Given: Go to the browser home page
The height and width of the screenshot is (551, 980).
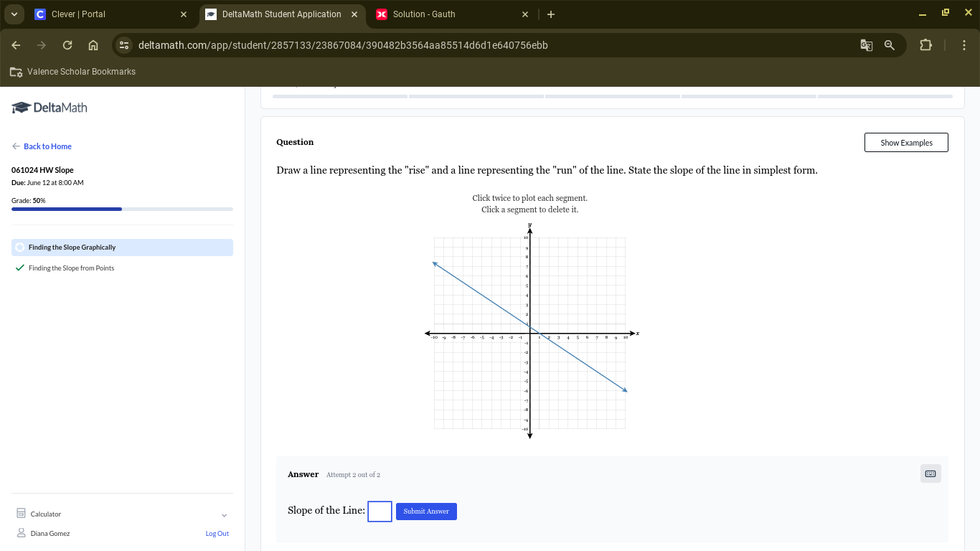Looking at the screenshot, I should pos(93,45).
